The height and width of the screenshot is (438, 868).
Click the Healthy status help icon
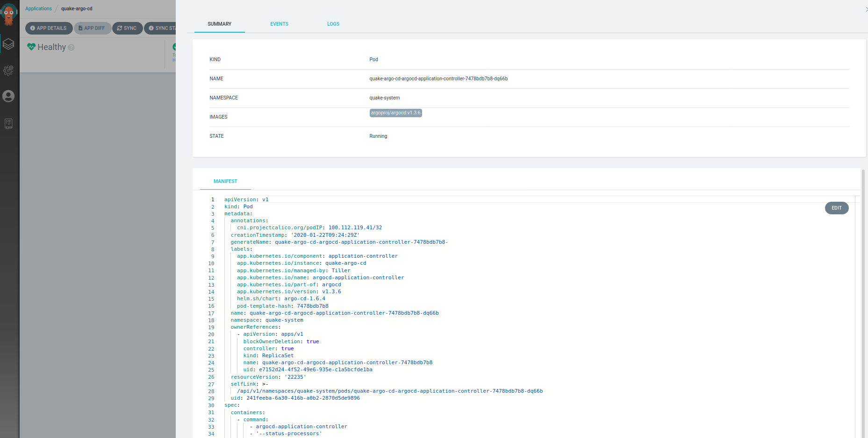tap(71, 47)
